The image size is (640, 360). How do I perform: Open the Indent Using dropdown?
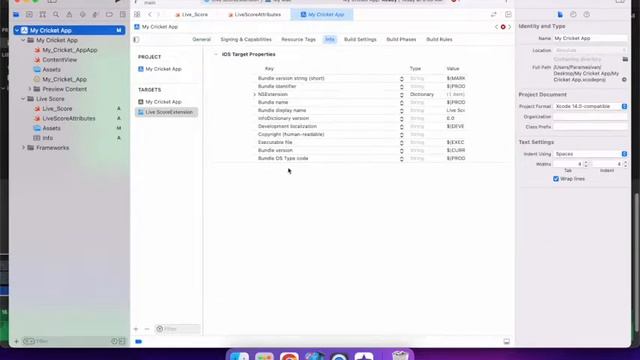pyautogui.click(x=590, y=154)
